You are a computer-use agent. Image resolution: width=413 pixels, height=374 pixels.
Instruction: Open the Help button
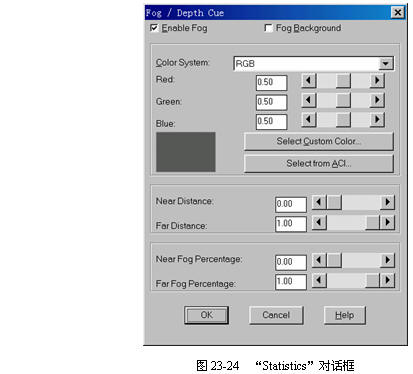pyautogui.click(x=345, y=315)
